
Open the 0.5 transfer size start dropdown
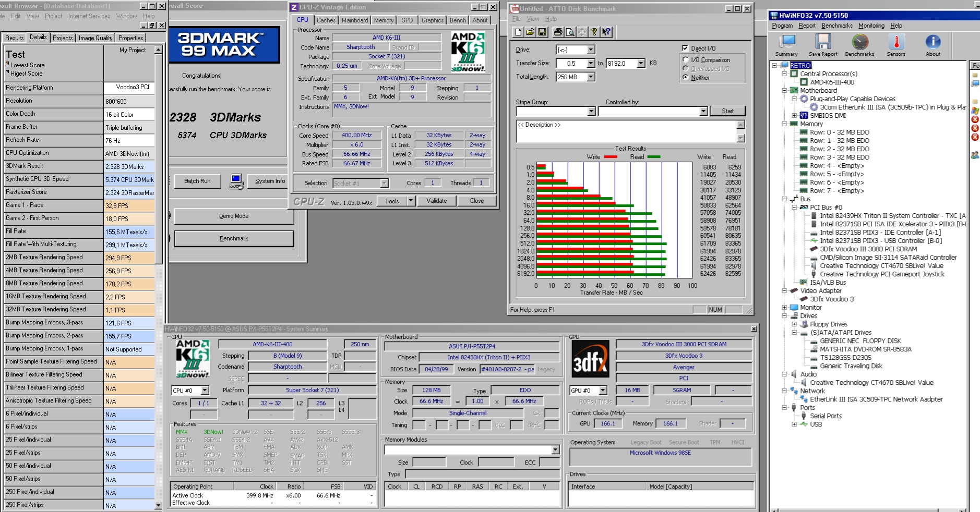[x=591, y=64]
